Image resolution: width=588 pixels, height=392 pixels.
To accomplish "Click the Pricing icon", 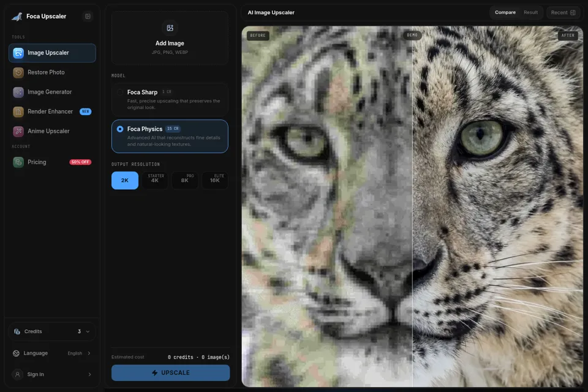I will click(18, 162).
